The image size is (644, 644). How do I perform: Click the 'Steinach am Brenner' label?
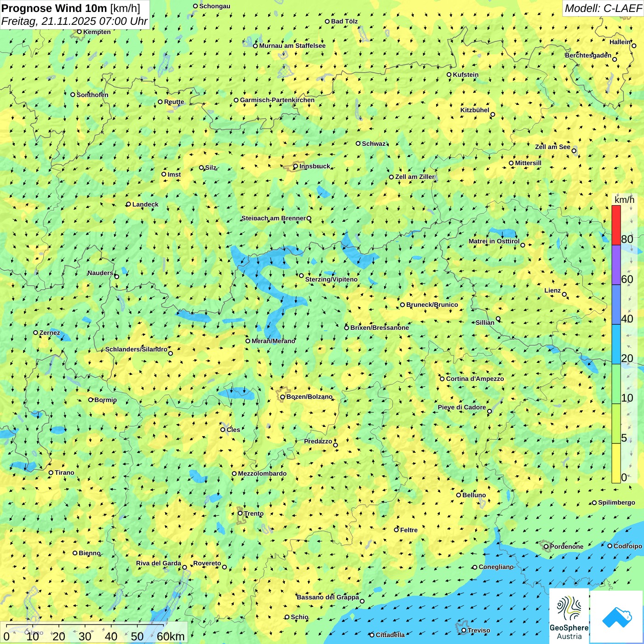tap(273, 218)
